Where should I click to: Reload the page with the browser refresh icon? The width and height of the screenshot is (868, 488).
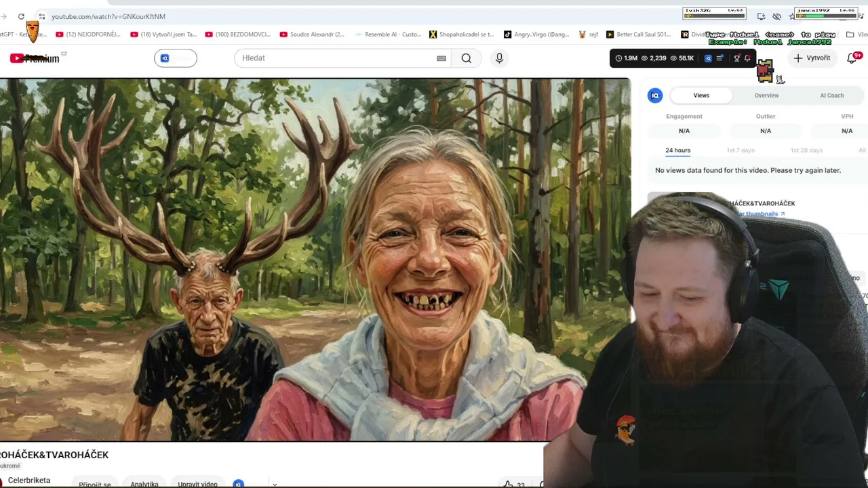21,16
